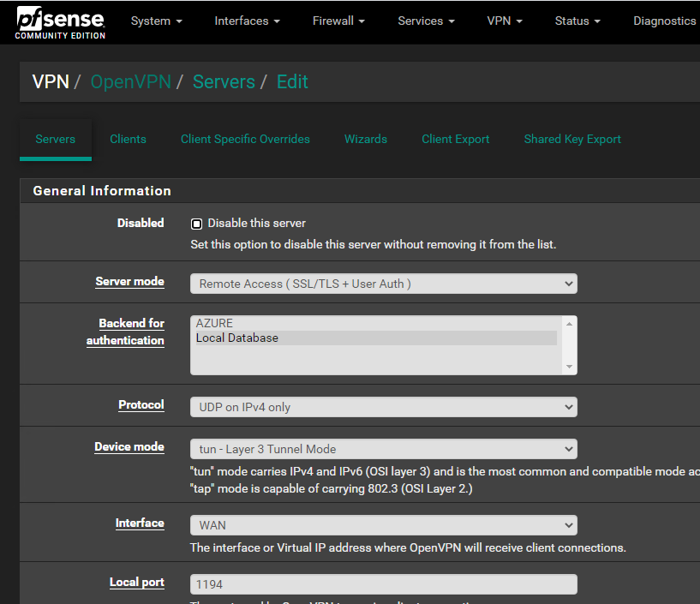Open the System menu
Screen dimensions: 700x604
(x=156, y=21)
